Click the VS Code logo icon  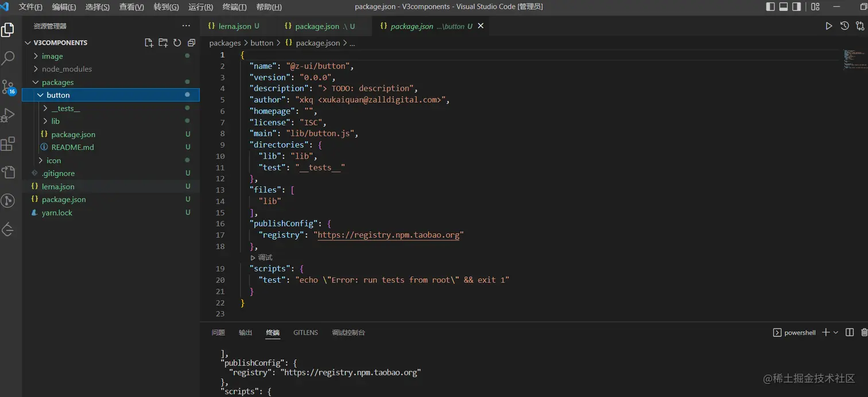(x=5, y=7)
